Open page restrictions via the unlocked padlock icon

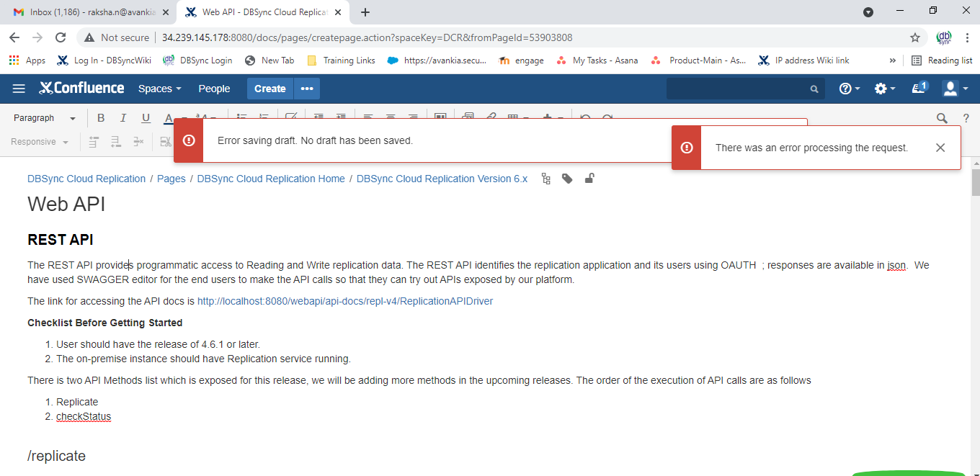(589, 179)
